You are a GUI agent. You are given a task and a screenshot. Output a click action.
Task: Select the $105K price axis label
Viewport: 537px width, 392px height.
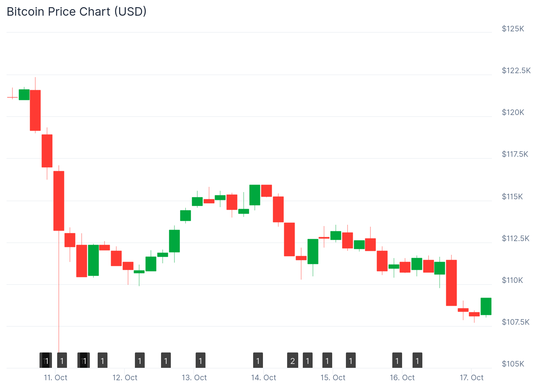pyautogui.click(x=513, y=364)
